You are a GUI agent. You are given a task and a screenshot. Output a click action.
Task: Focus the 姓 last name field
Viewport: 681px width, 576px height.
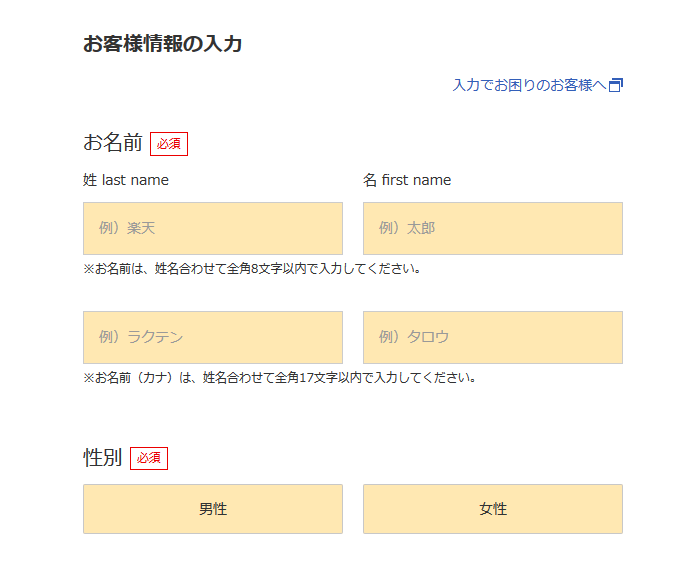tap(213, 228)
